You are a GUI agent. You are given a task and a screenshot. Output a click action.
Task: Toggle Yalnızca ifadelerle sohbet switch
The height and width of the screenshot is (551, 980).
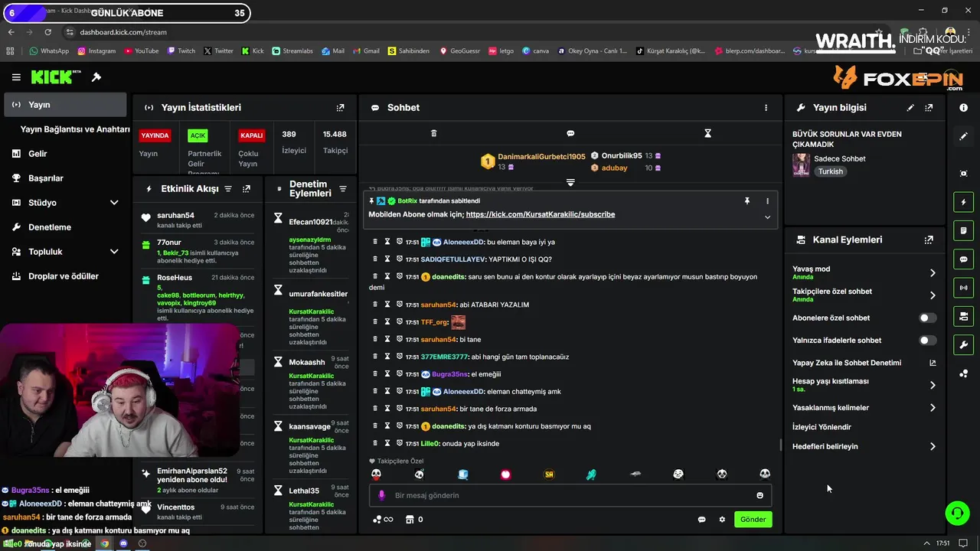click(927, 340)
